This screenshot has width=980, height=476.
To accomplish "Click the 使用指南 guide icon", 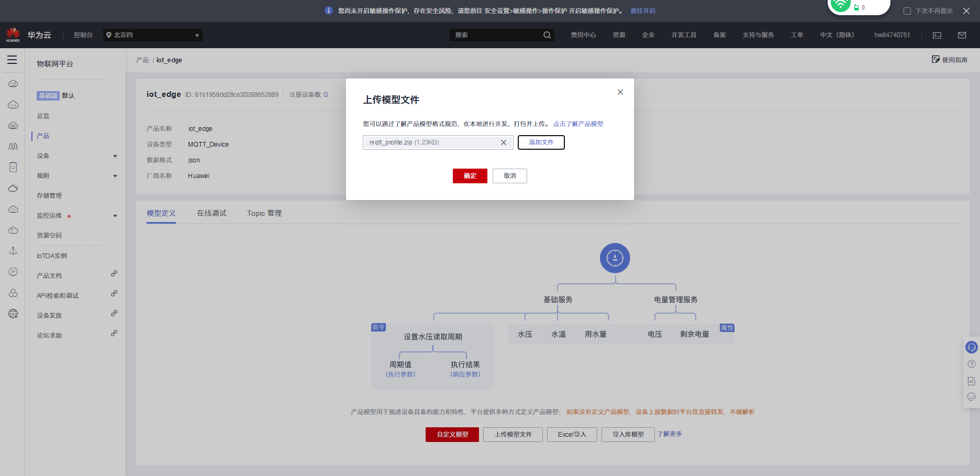I will click(936, 59).
